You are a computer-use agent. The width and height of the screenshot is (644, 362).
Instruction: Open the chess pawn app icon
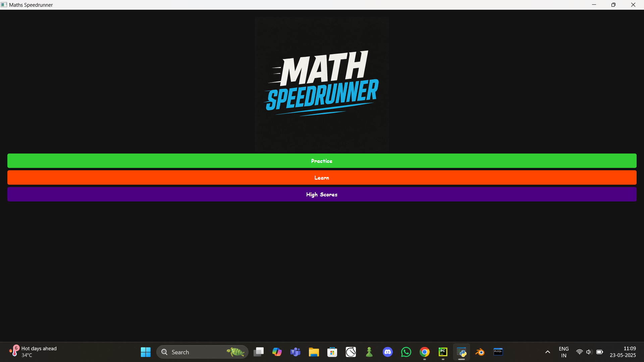(369, 352)
